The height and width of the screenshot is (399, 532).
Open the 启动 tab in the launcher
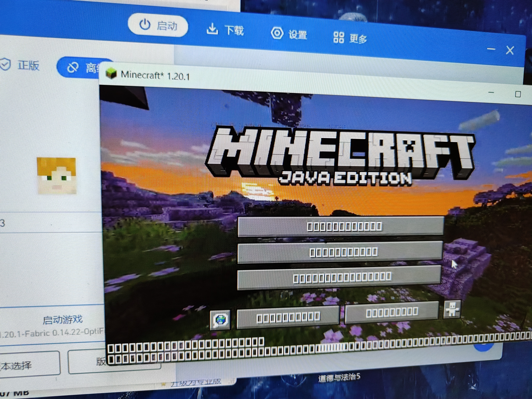tap(158, 25)
